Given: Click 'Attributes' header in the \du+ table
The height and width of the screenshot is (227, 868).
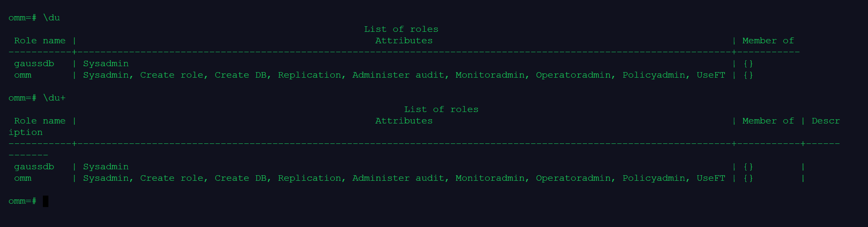Looking at the screenshot, I should [404, 121].
